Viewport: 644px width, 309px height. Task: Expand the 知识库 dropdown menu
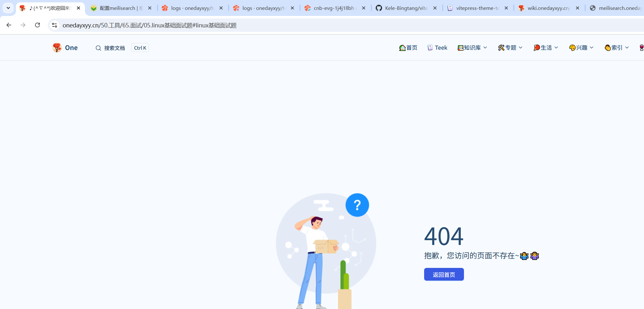coord(472,48)
